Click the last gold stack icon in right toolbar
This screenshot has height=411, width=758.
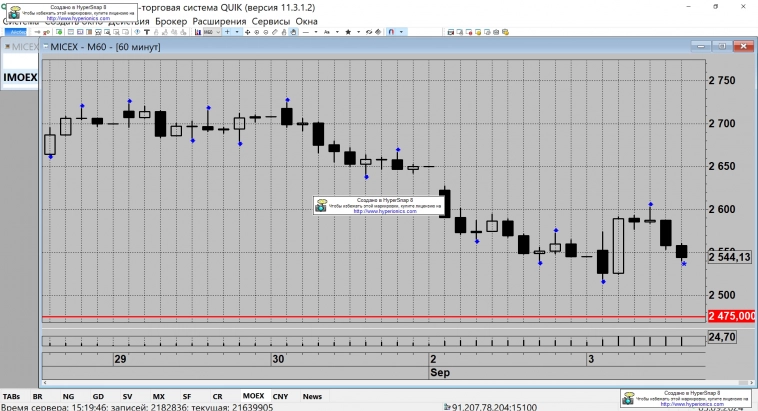tap(505, 32)
